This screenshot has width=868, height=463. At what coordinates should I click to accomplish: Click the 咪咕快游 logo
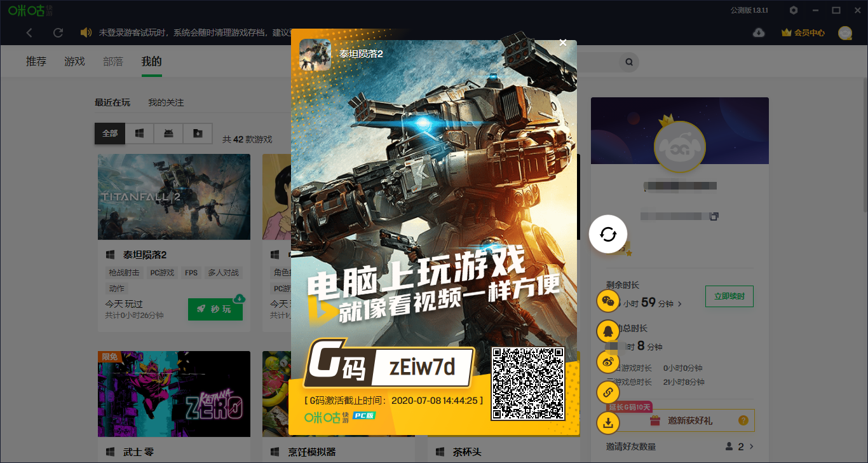[x=31, y=10]
